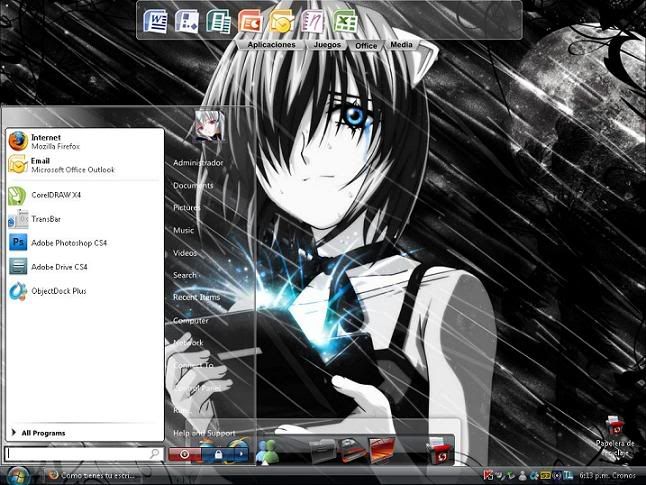Screen dimensions: 646x485
Task: Open the Media dock tab
Action: coord(401,45)
